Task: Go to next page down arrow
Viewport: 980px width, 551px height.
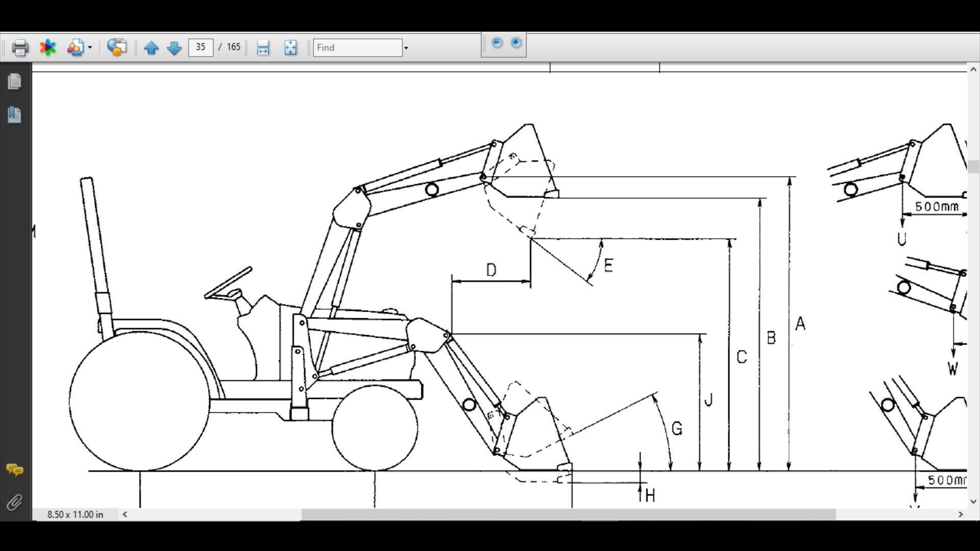Action: tap(174, 48)
